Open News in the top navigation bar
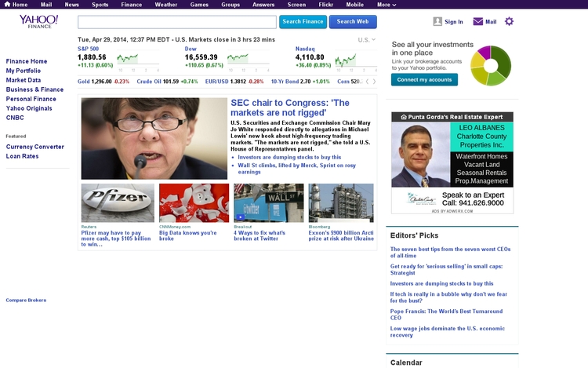Screen dimensions: 588x368 pyautogui.click(x=71, y=5)
